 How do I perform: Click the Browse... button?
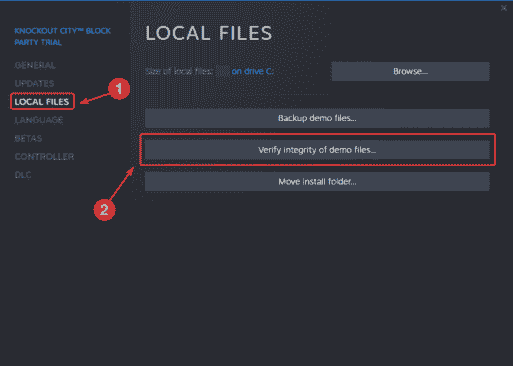coord(410,71)
